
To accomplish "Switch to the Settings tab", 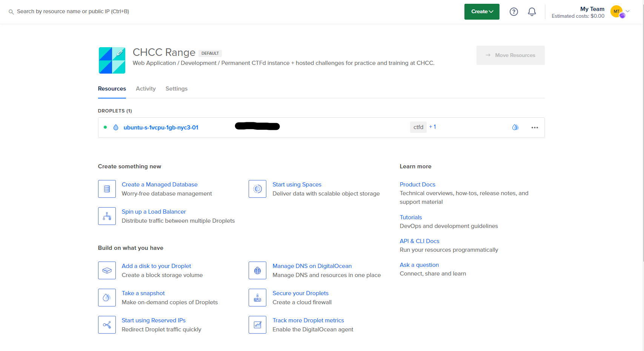I will coord(177,89).
